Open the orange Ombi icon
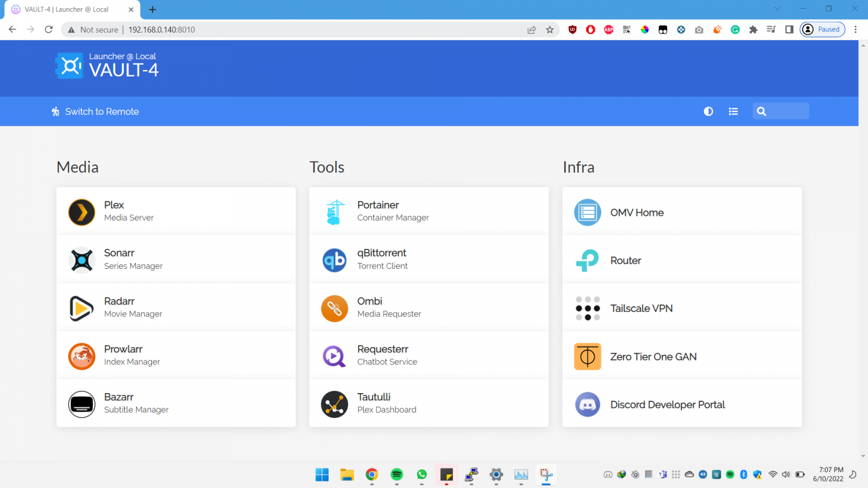Image resolution: width=868 pixels, height=488 pixels. (335, 308)
